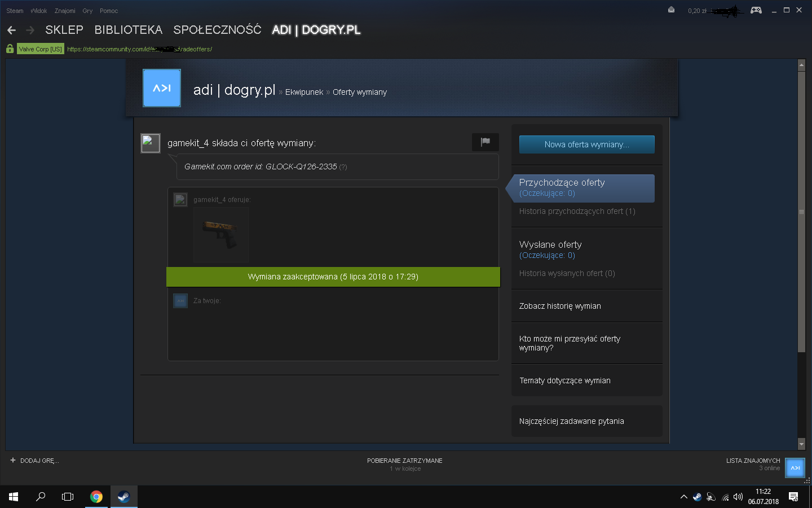Click gamekit_4 avatar beside the offer title
The height and width of the screenshot is (508, 812).
pos(151,143)
